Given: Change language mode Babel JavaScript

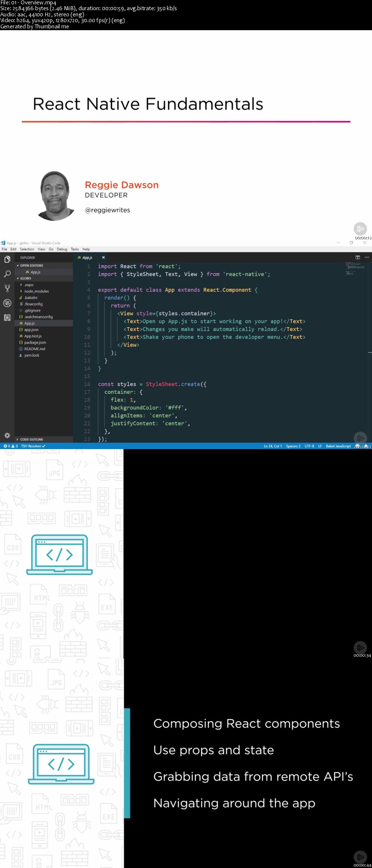Looking at the screenshot, I should point(338,446).
